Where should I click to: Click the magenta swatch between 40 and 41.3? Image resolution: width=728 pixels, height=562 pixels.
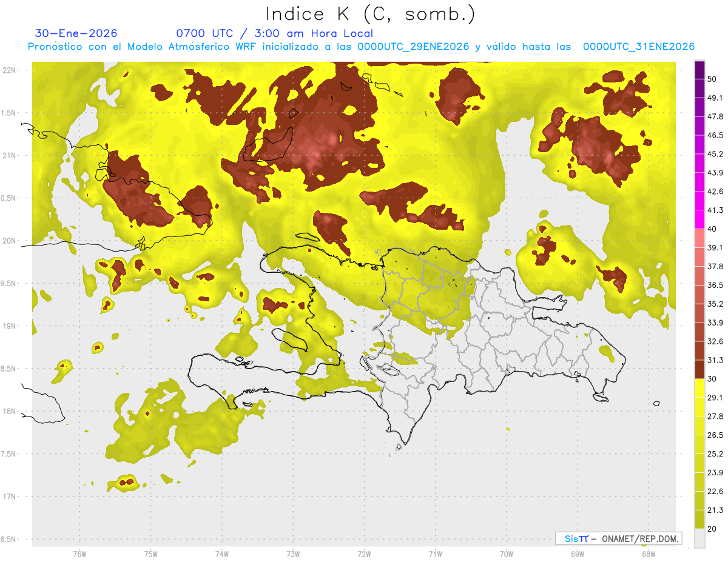[x=699, y=220]
